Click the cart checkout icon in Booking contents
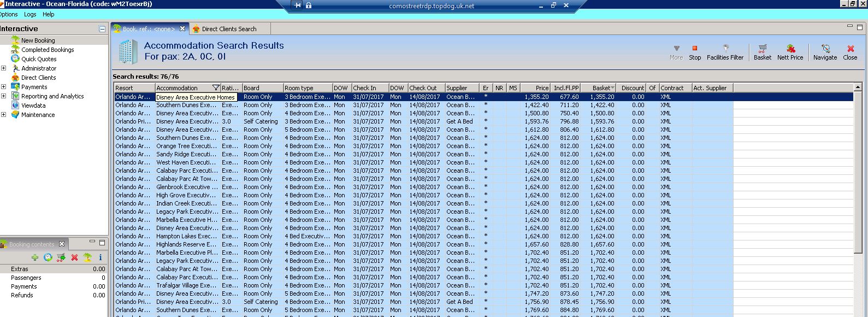The height and width of the screenshot is (317, 868). point(61,257)
